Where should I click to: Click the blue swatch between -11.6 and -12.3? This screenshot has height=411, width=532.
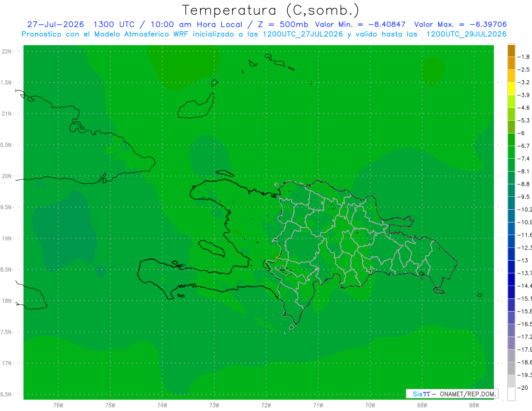(511, 241)
